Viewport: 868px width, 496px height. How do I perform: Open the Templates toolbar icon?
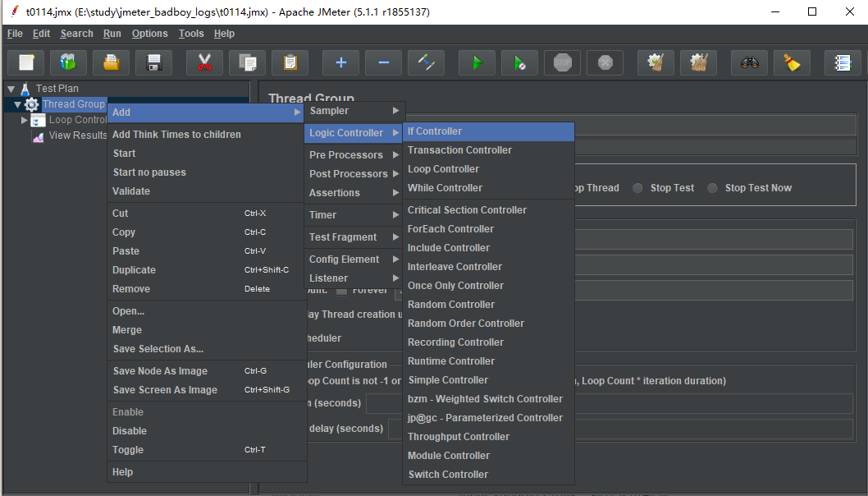click(x=69, y=62)
